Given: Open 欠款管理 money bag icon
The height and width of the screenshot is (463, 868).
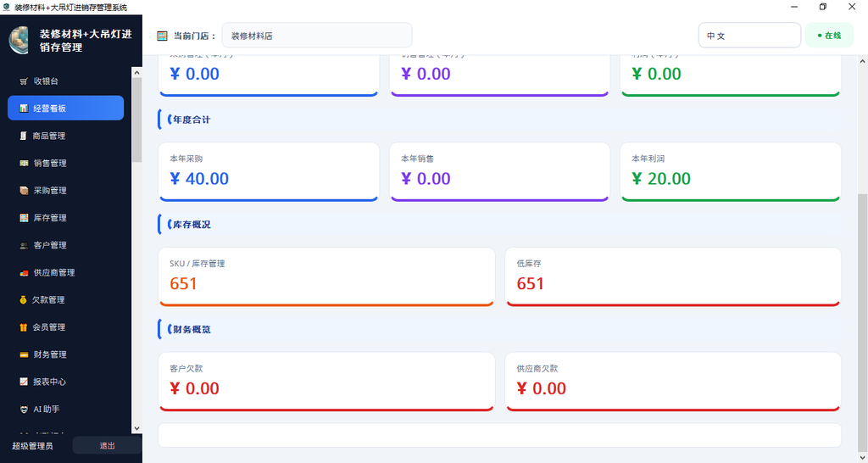Looking at the screenshot, I should (x=23, y=300).
